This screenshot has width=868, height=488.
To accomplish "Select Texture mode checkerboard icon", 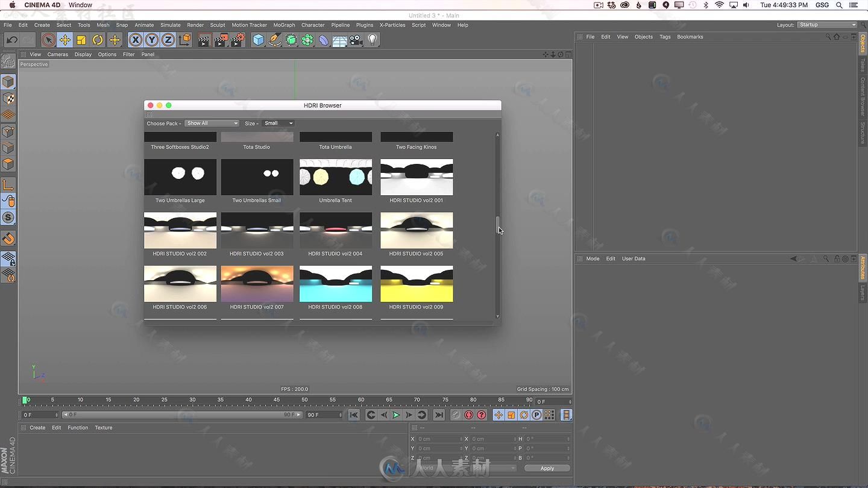I will (x=8, y=98).
